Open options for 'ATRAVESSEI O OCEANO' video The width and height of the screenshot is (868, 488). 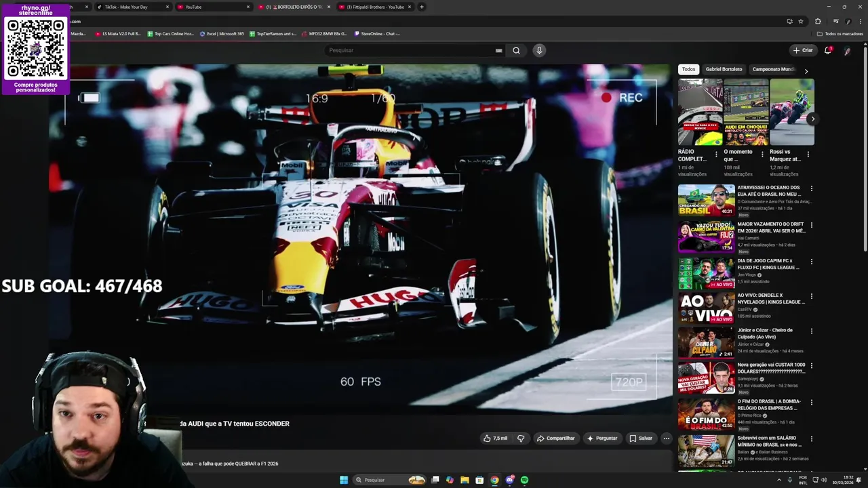click(811, 188)
